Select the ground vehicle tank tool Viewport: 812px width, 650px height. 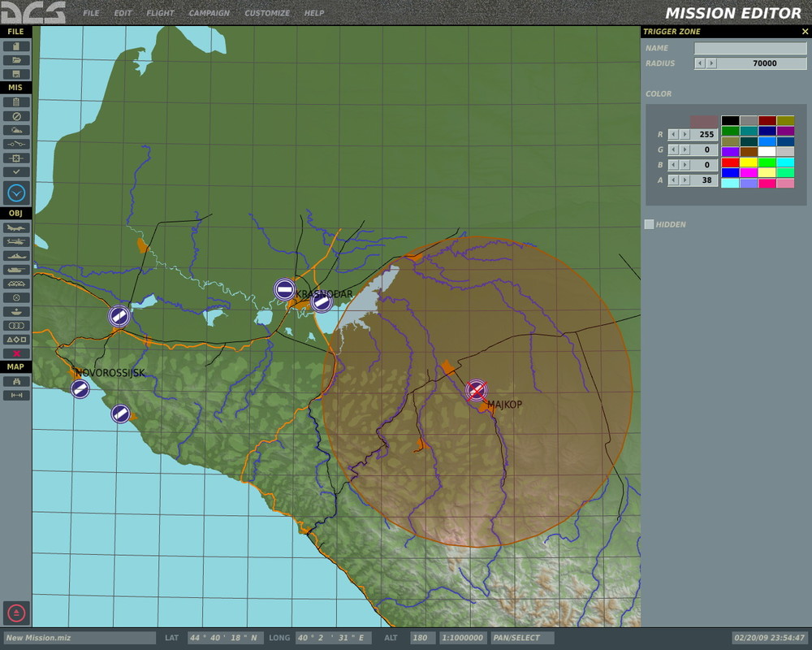(x=16, y=270)
